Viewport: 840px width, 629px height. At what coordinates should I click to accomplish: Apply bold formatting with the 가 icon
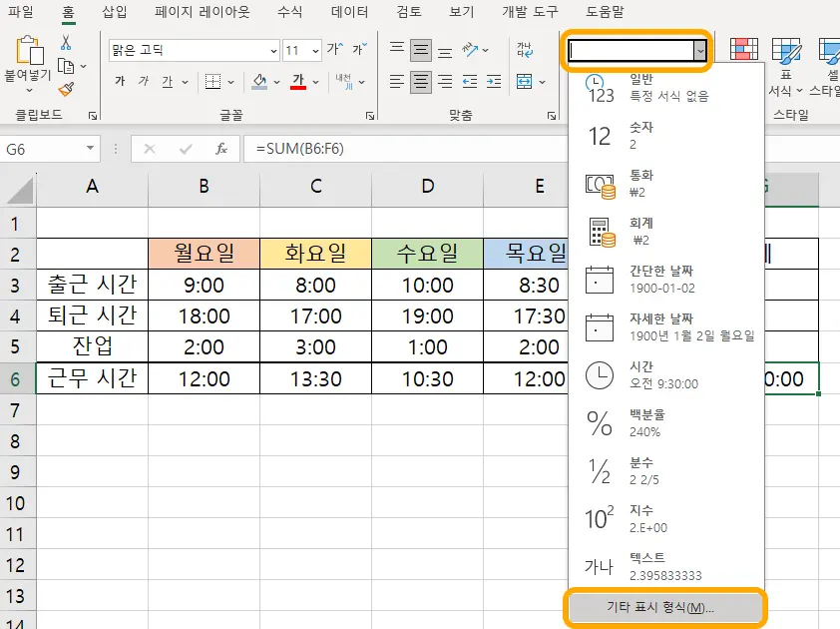click(120, 80)
